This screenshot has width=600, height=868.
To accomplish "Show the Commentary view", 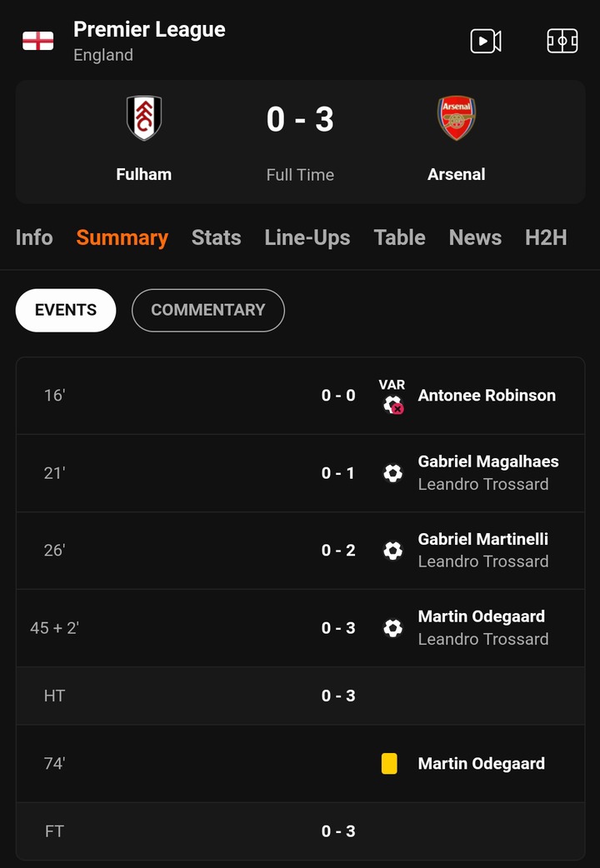I will point(207,310).
